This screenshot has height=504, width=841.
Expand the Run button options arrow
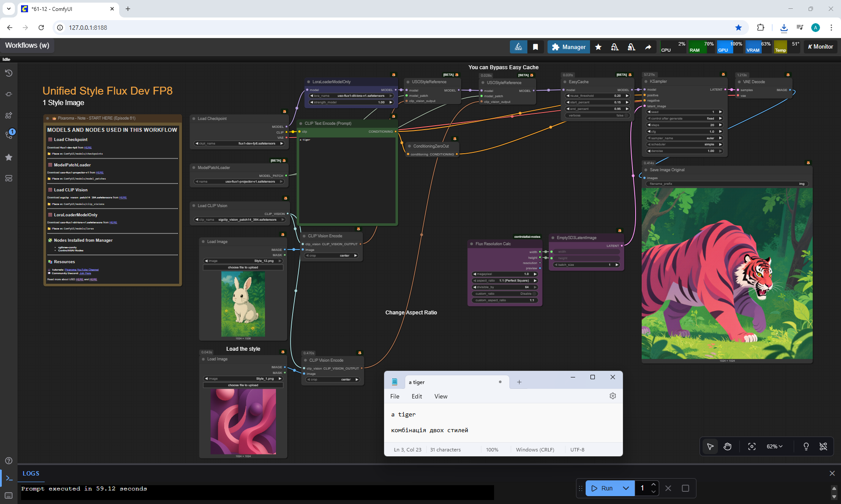[626, 488]
